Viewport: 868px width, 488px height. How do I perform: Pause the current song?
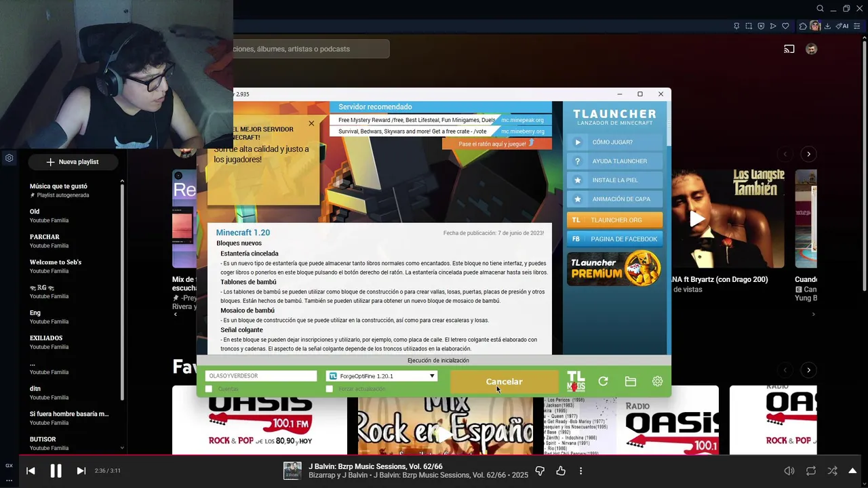pyautogui.click(x=56, y=470)
